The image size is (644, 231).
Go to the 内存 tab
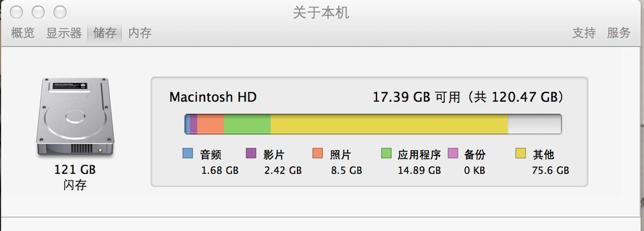[x=140, y=33]
